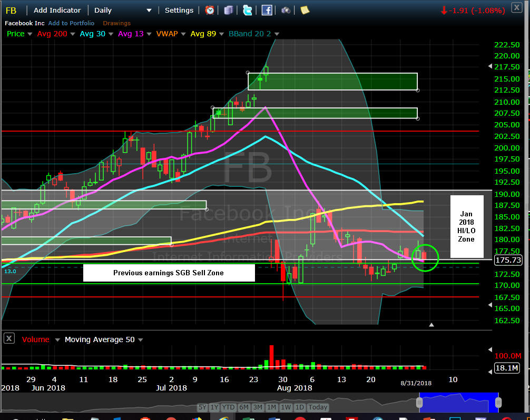Image resolution: width=530 pixels, height=420 pixels.
Task: Open the Drawings link
Action: pos(116,23)
